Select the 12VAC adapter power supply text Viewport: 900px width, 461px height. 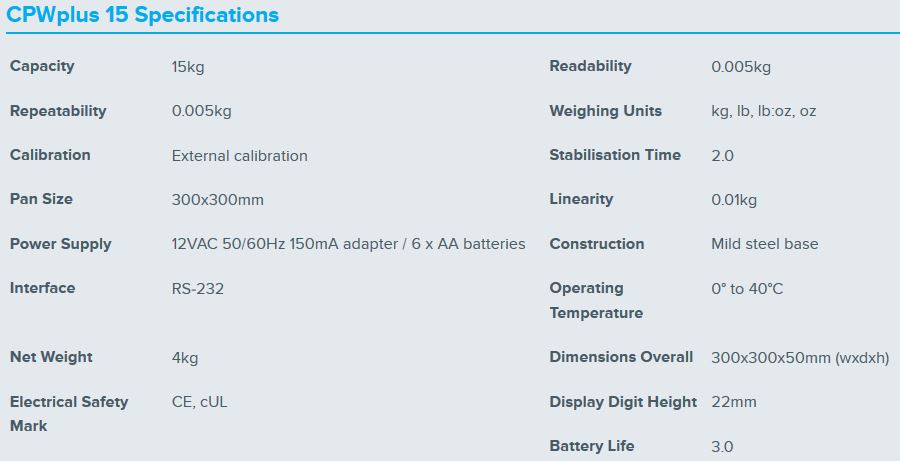348,244
